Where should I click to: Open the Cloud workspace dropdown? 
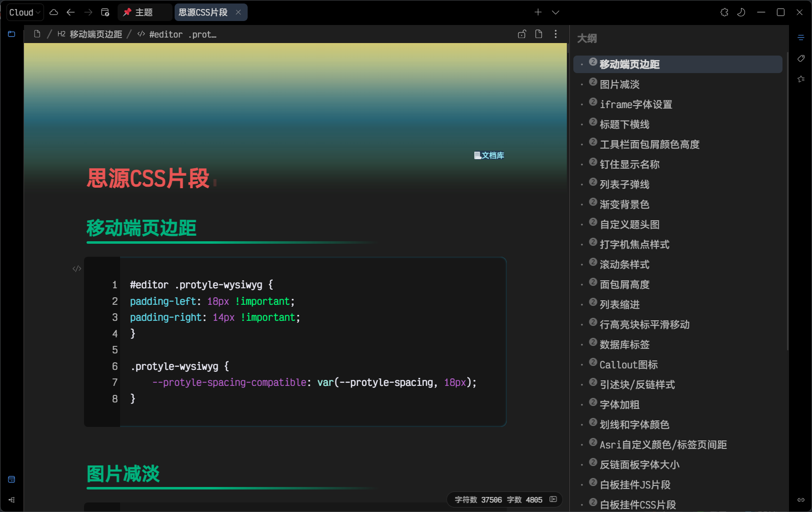[x=25, y=12]
